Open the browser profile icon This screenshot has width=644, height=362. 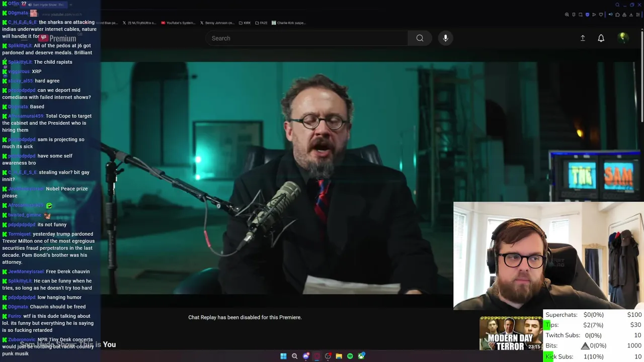[x=624, y=15]
